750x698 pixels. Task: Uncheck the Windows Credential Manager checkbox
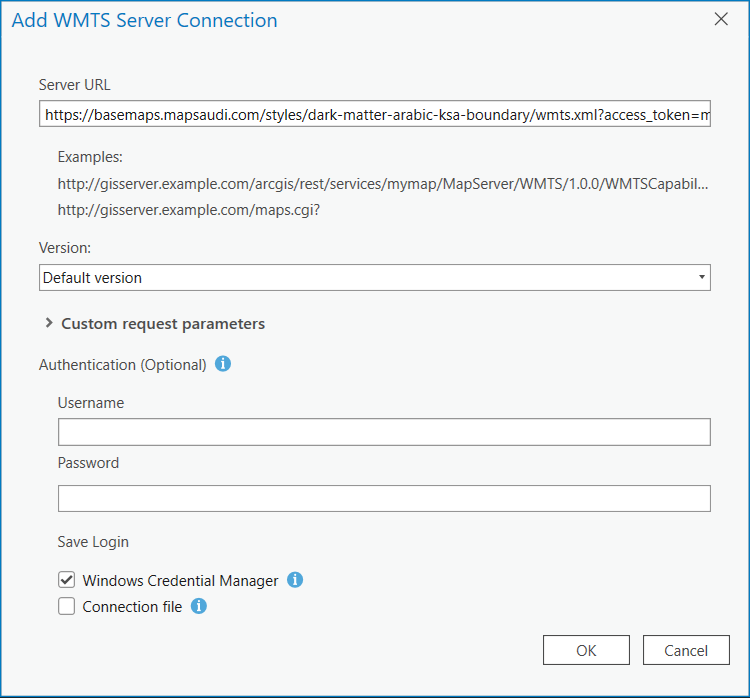67,580
